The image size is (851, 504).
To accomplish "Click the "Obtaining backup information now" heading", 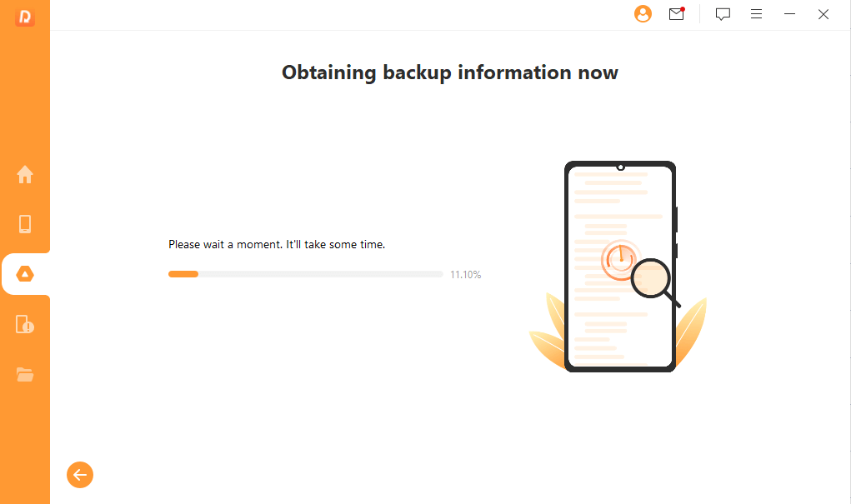I will tap(450, 72).
